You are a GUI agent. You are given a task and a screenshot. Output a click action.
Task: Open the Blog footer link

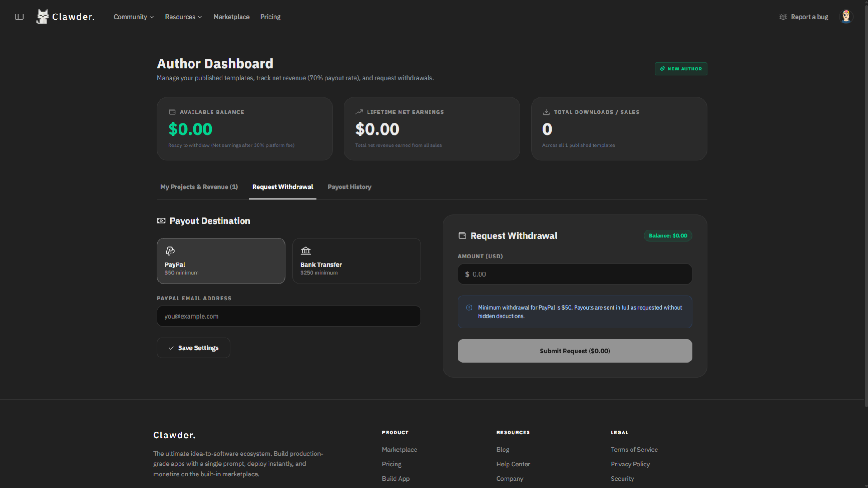coord(503,450)
